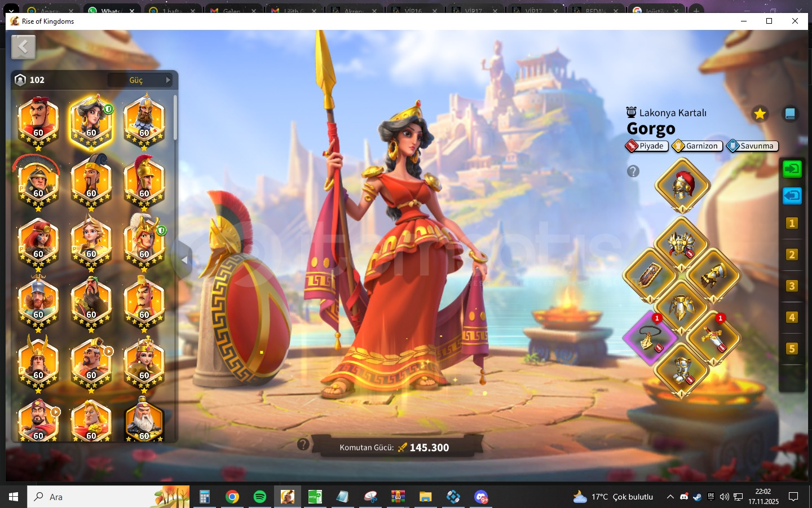Image resolution: width=812 pixels, height=508 pixels.
Task: Open the Windows Start menu
Action: (x=14, y=497)
